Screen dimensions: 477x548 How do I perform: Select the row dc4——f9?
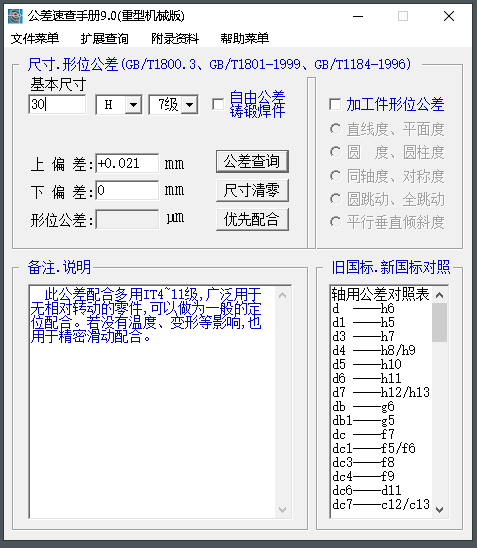coord(381,476)
